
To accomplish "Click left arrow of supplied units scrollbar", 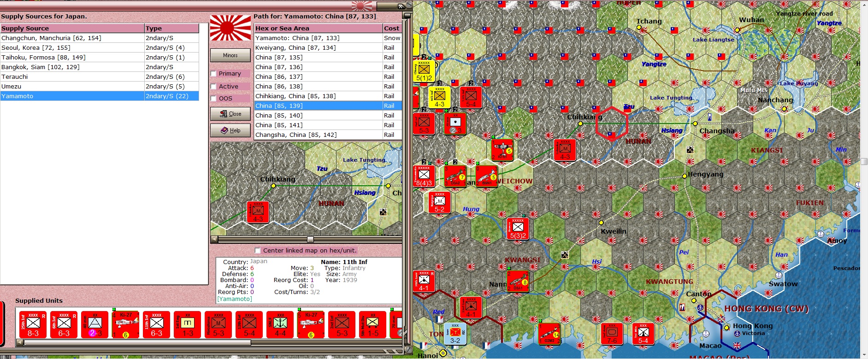I will (20, 342).
